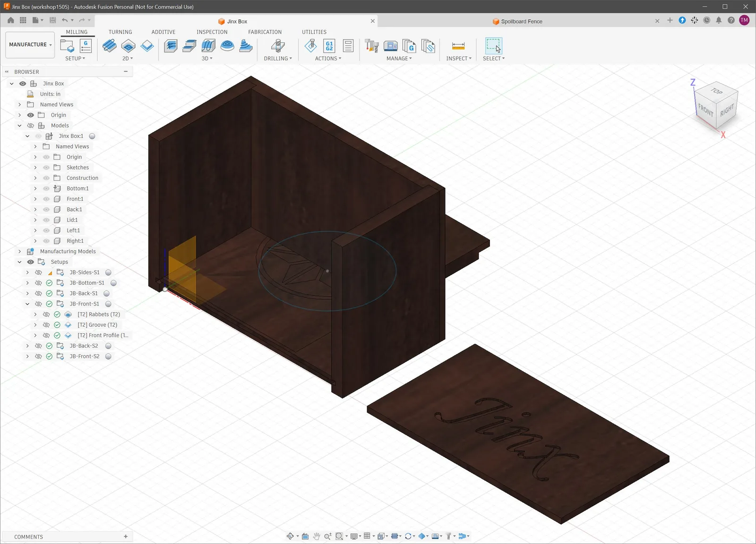The image size is (756, 544).
Task: Click the Measure tool in Inspect
Action: coord(458,46)
